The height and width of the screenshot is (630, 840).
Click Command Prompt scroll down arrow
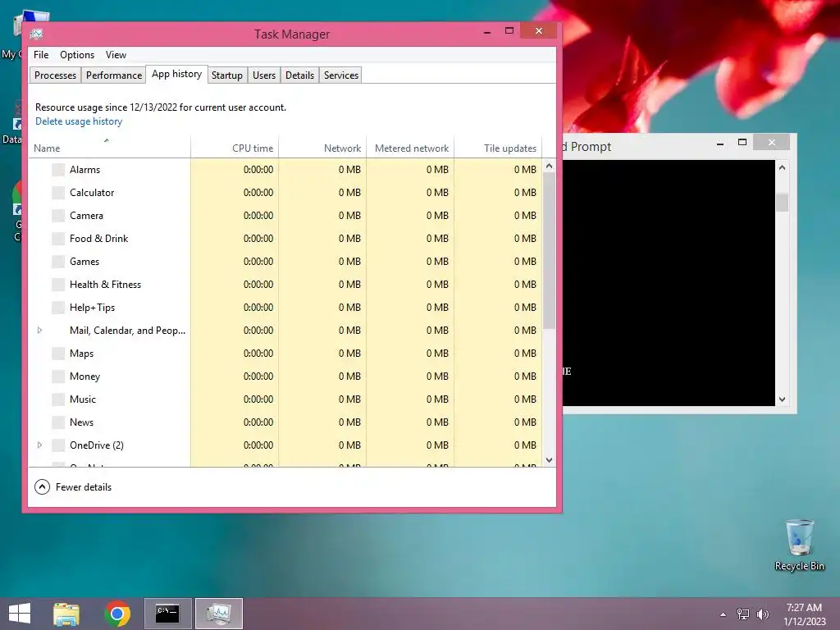(x=782, y=399)
